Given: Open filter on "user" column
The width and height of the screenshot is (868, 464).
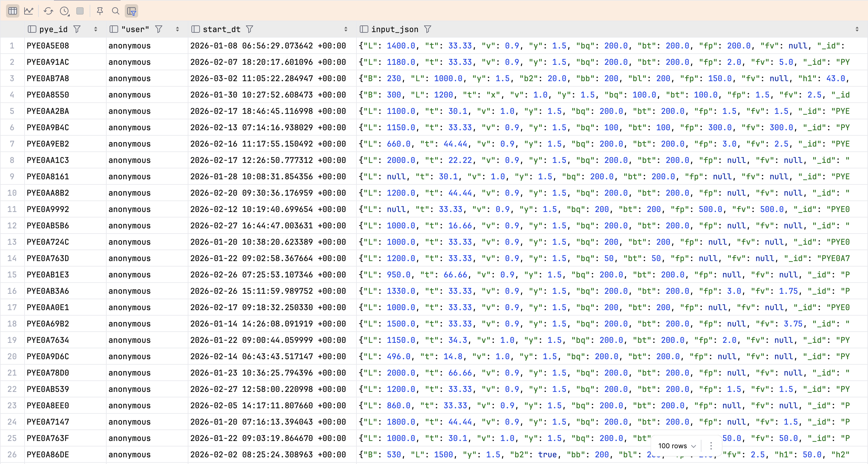Looking at the screenshot, I should 158,29.
